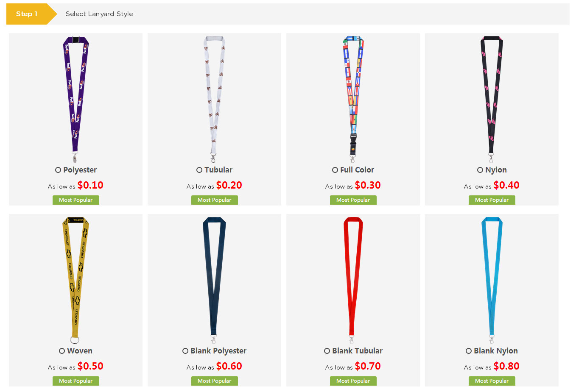
Task: Select the Woven lanyard radio button
Action: (62, 351)
